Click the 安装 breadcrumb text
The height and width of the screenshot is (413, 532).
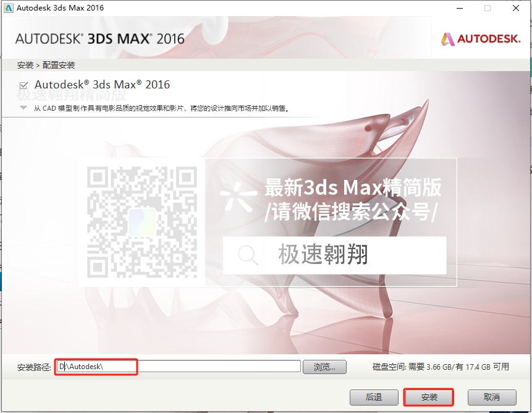click(25, 65)
